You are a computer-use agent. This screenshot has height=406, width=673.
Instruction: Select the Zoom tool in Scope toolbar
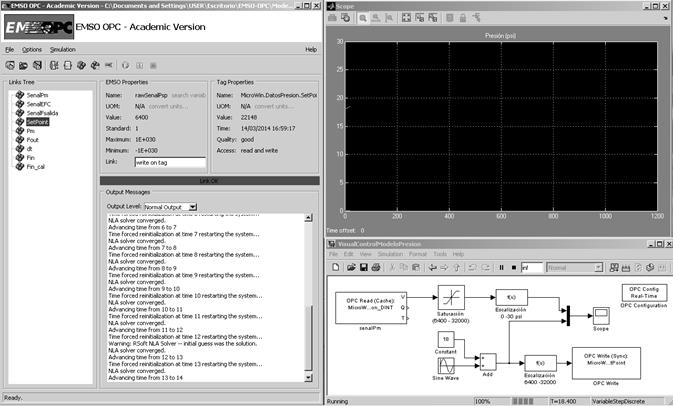click(x=363, y=17)
